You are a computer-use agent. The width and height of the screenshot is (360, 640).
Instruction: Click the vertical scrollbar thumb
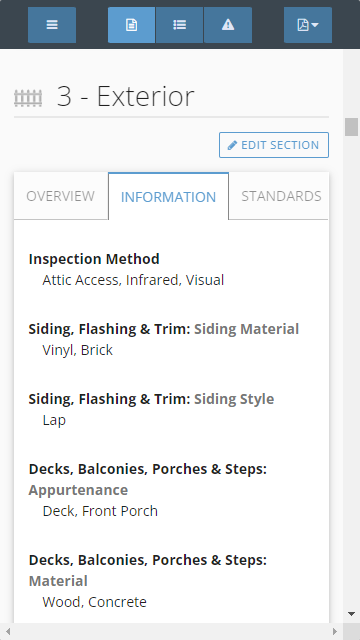(351, 127)
